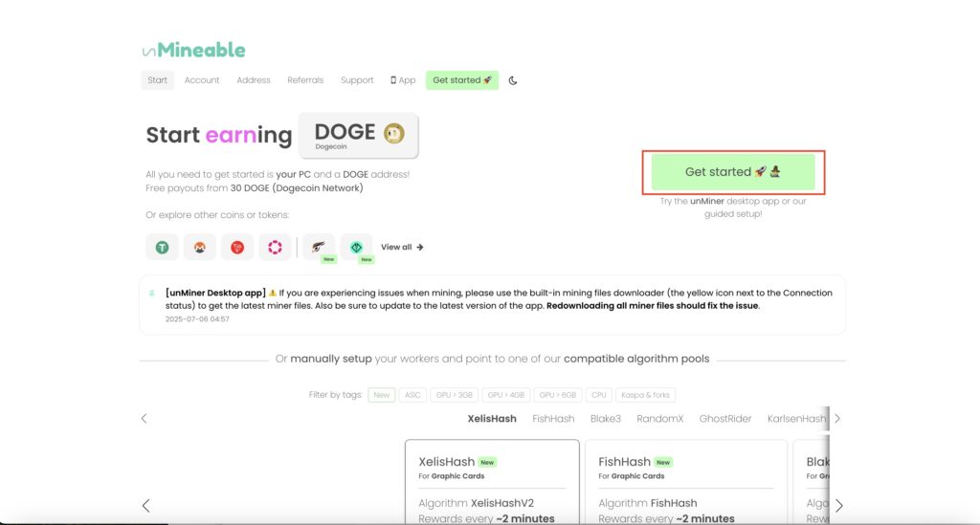Filter pools by GPU > 4GB tag
Screen dimensions: 980x525
pyautogui.click(x=505, y=395)
